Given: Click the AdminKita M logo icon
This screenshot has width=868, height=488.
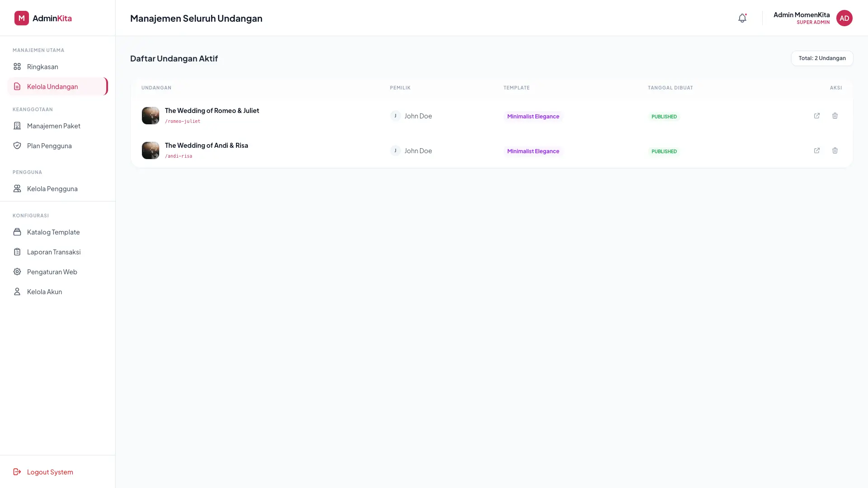Looking at the screenshot, I should click(22, 18).
